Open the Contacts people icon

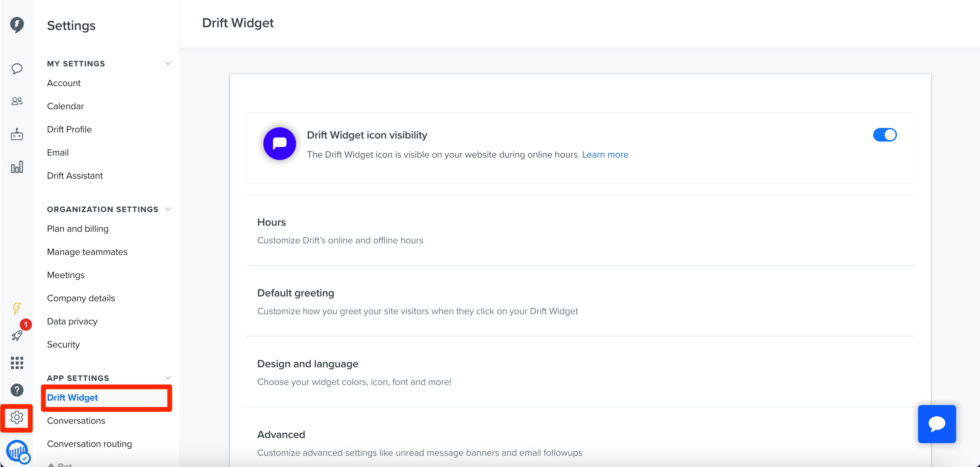point(17,101)
